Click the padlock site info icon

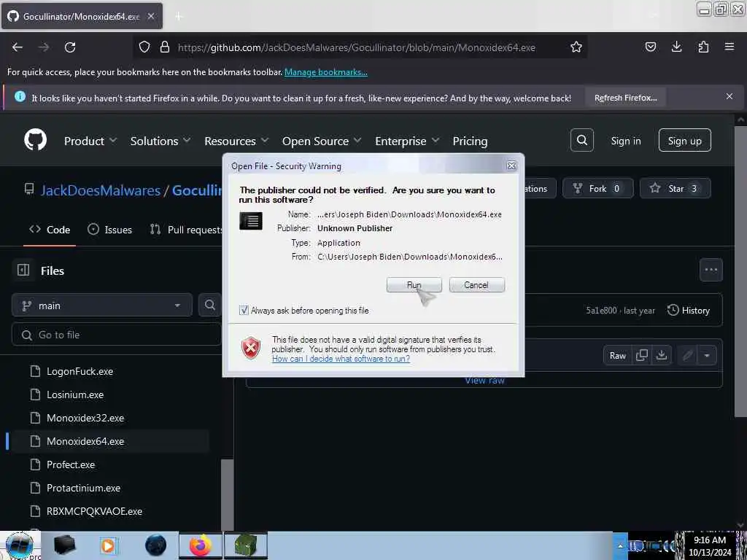tap(165, 47)
